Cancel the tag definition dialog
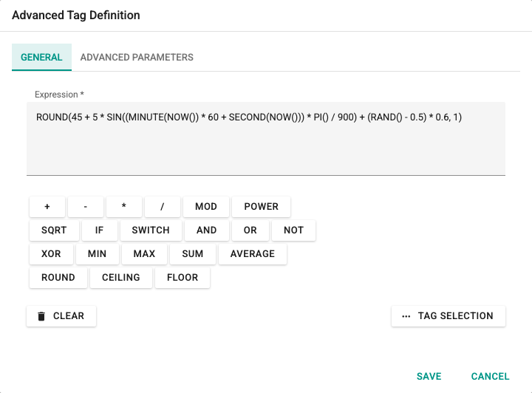 click(491, 377)
